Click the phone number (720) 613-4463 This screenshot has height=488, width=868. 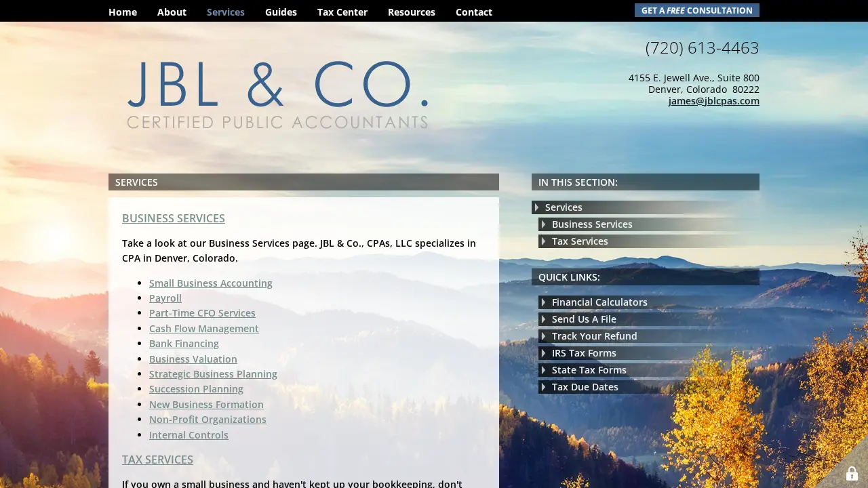tap(702, 48)
